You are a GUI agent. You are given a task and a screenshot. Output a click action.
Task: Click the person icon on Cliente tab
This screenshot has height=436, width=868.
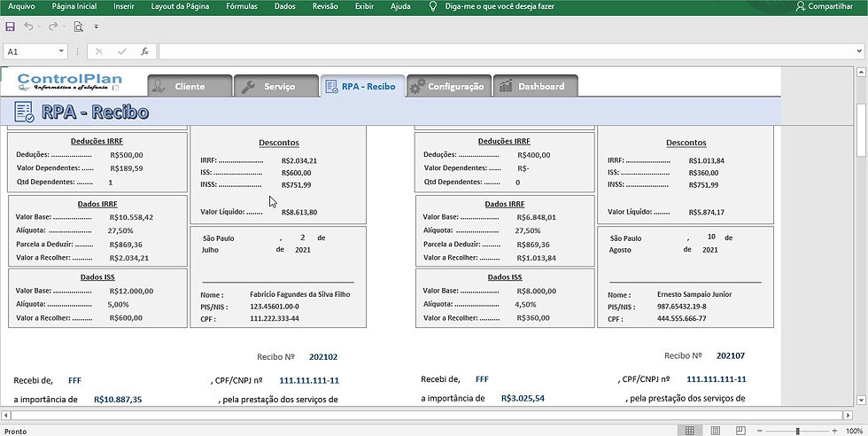pyautogui.click(x=159, y=87)
